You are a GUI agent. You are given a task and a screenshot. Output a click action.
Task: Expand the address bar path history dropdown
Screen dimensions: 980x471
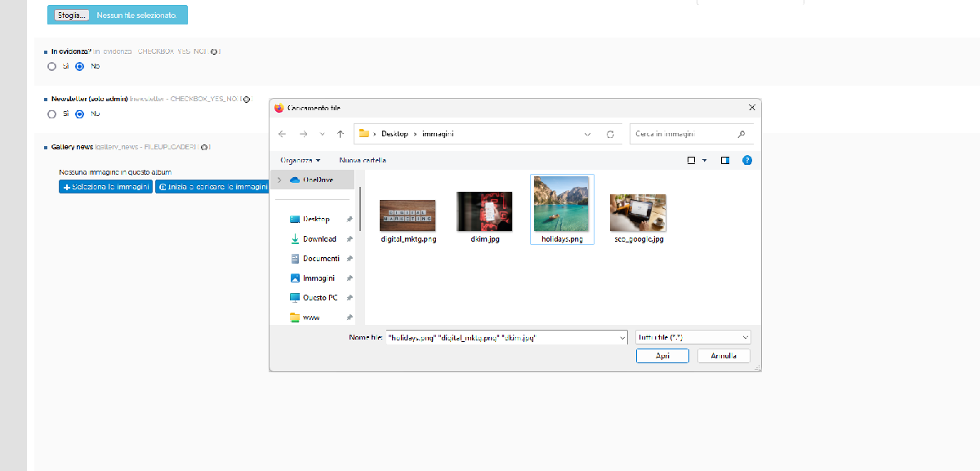pos(588,134)
